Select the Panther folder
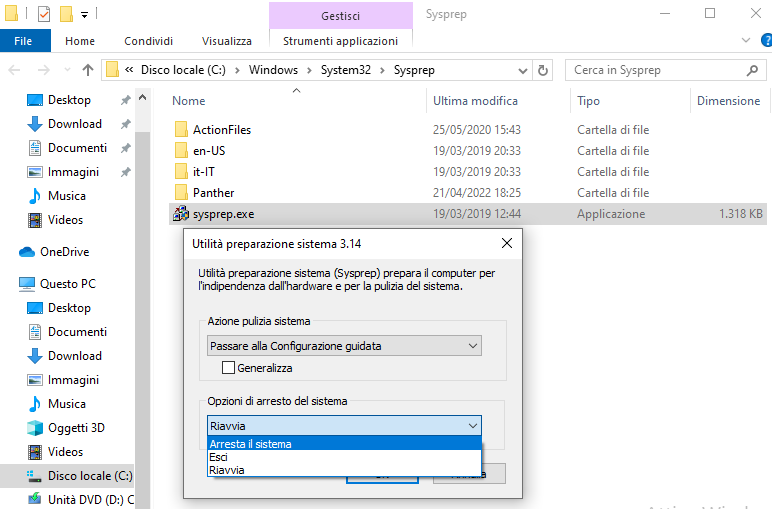772x509 pixels. tap(213, 193)
